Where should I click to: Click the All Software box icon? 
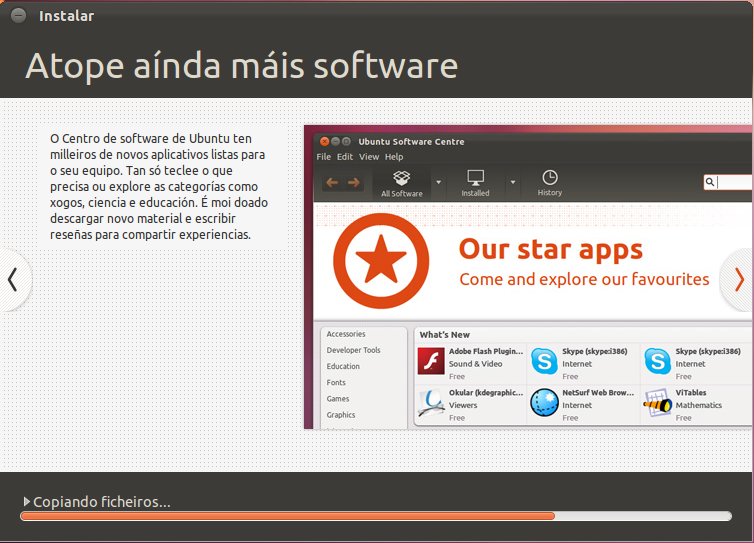pyautogui.click(x=402, y=178)
